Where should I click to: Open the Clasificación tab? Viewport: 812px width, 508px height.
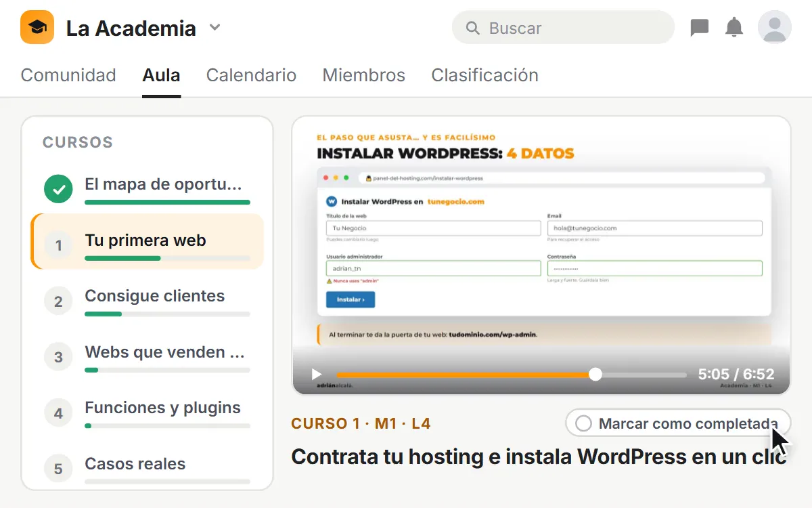(x=484, y=75)
